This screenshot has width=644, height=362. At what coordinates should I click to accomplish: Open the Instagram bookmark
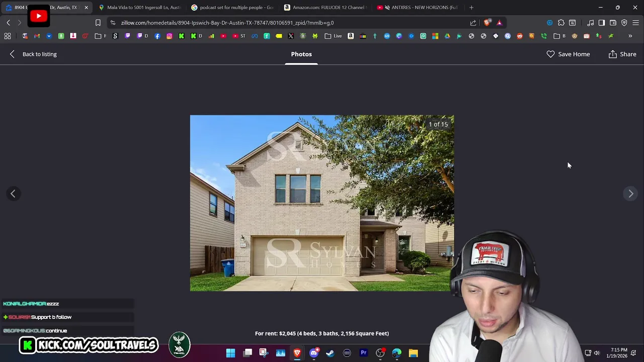point(170,36)
